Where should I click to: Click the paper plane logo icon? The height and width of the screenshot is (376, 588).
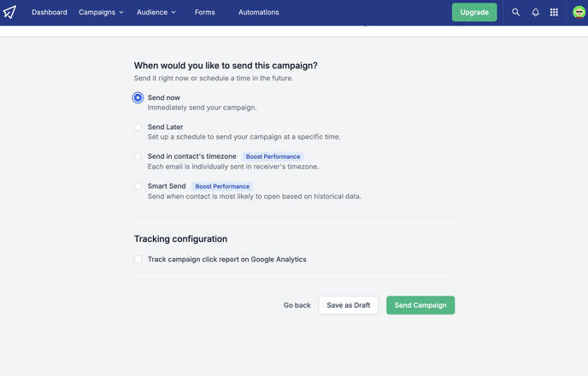click(x=10, y=12)
